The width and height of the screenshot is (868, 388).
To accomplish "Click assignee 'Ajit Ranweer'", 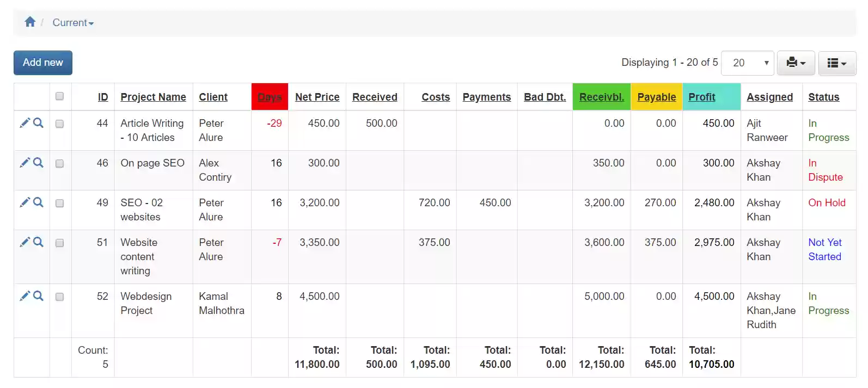I will (767, 130).
